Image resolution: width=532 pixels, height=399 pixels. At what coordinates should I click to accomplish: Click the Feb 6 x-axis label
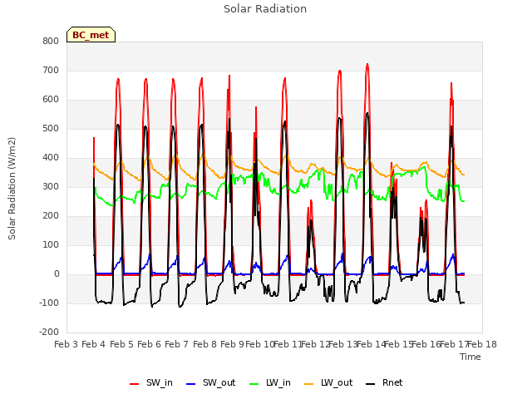150,344
